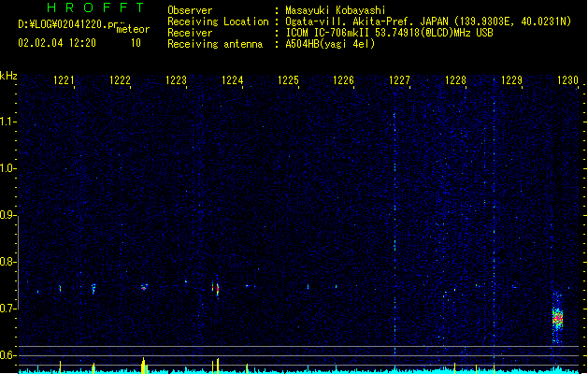The image size is (588, 374).
Task: Click the 1221 time axis label
Action: click(64, 80)
